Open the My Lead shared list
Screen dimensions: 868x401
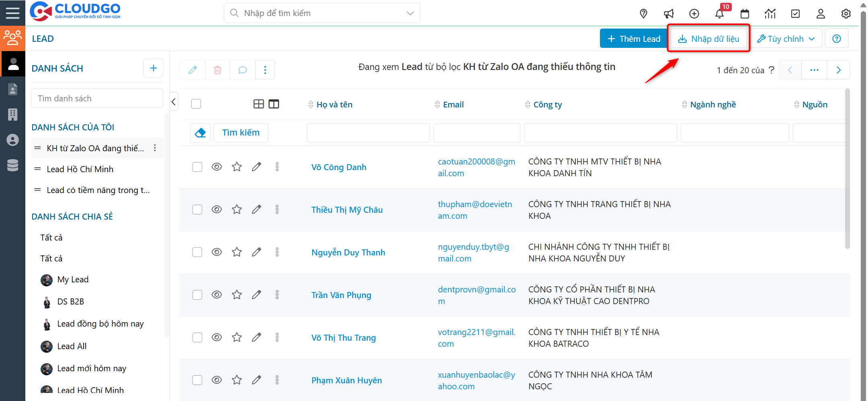[73, 280]
